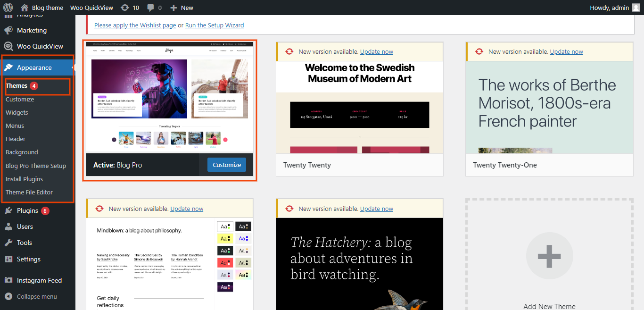Click Please apply the Wishlist page link
This screenshot has width=644, height=310.
135,25
